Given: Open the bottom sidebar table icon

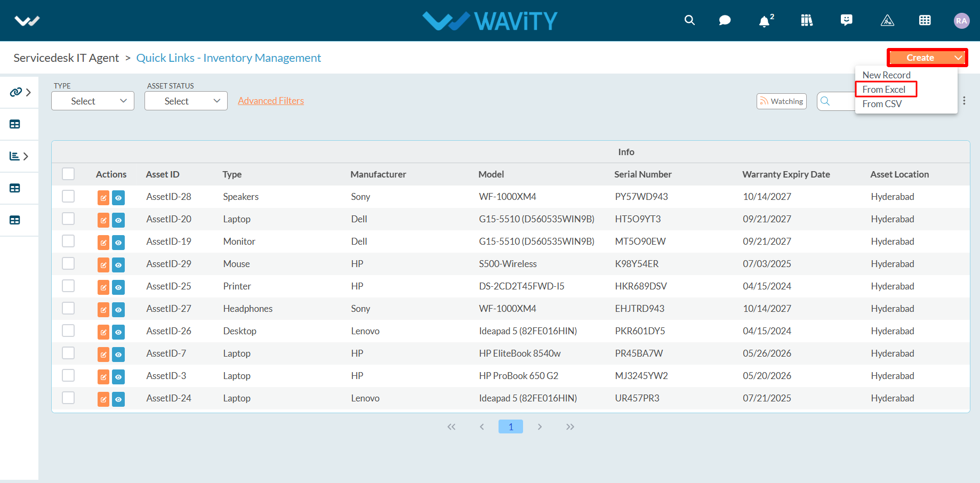Looking at the screenshot, I should [x=15, y=220].
